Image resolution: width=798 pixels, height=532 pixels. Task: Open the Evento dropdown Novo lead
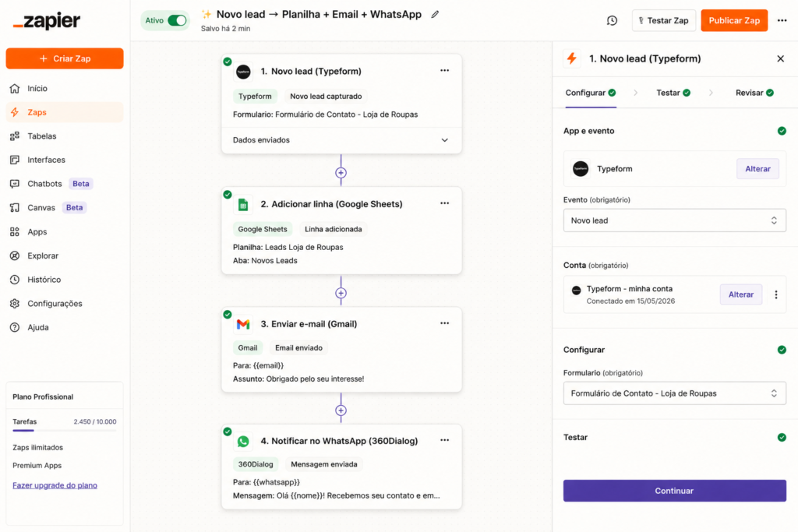pos(674,220)
